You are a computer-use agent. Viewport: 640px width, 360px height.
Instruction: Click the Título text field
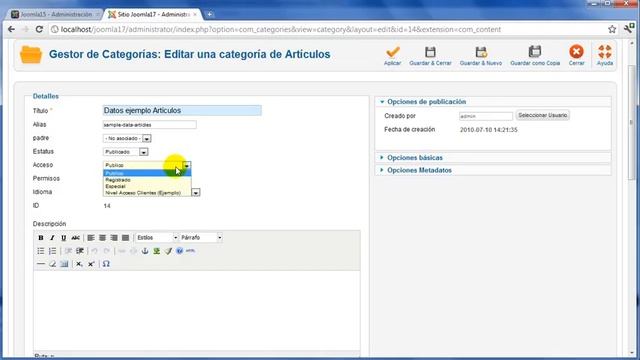[182, 110]
